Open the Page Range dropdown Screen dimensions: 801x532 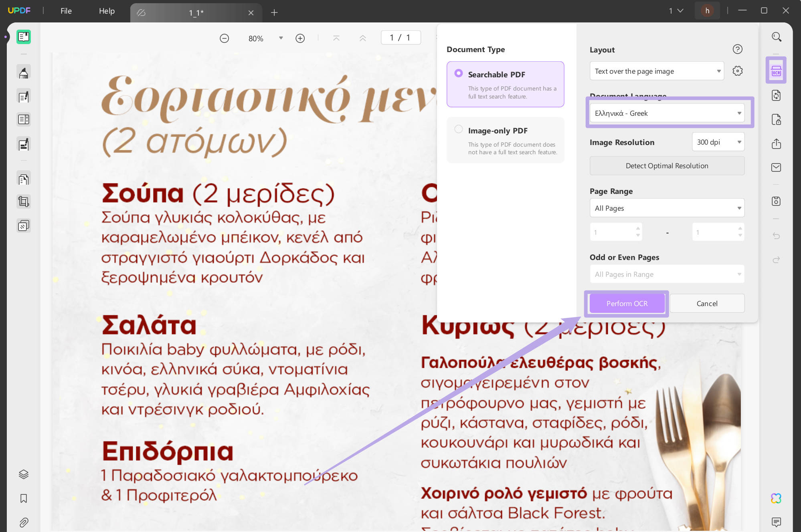(667, 208)
